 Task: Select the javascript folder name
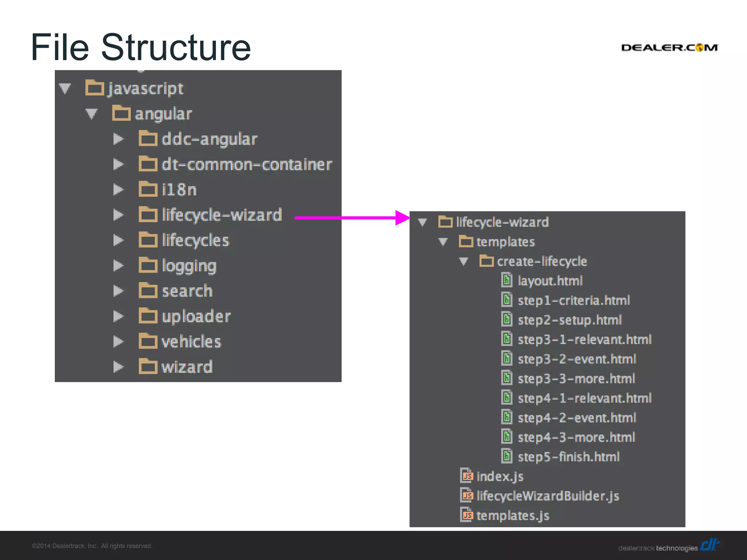pyautogui.click(x=146, y=89)
